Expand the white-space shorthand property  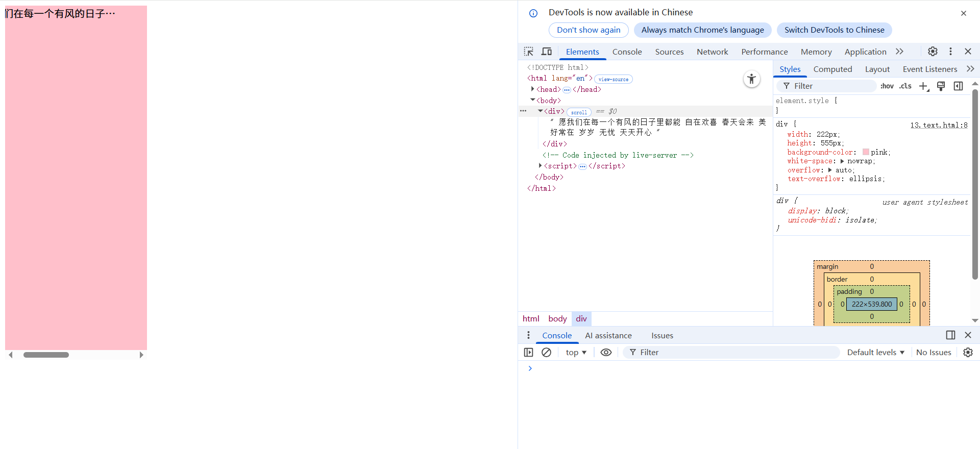click(842, 161)
